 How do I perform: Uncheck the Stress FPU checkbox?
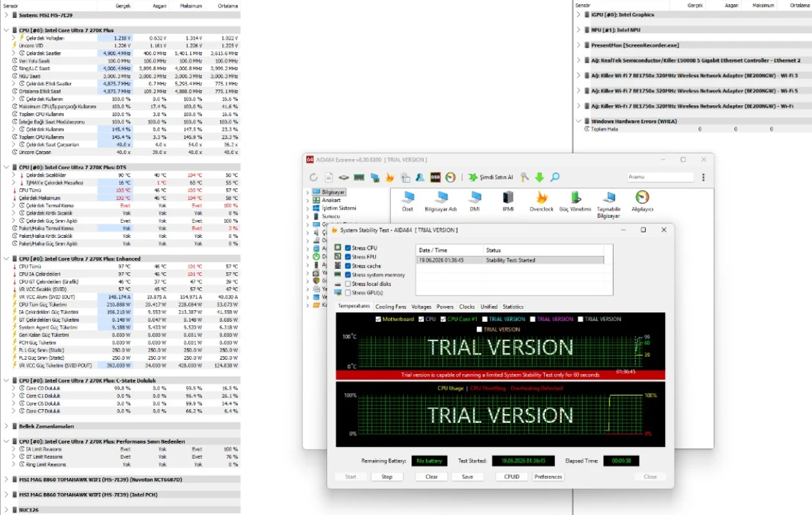tap(348, 257)
